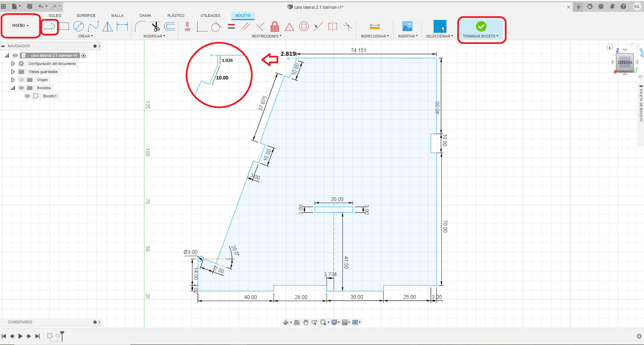Collapse the Bocetos folder

13,88
